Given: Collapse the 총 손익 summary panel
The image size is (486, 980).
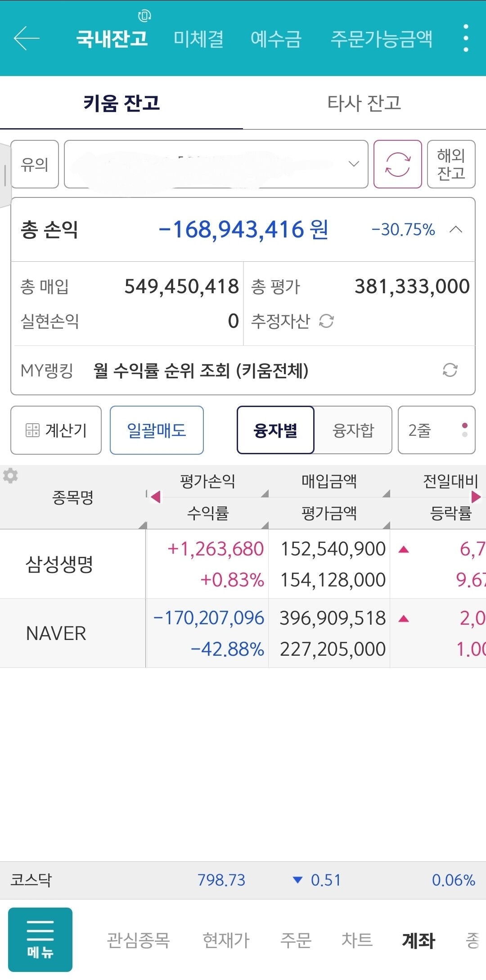Looking at the screenshot, I should coord(456,229).
